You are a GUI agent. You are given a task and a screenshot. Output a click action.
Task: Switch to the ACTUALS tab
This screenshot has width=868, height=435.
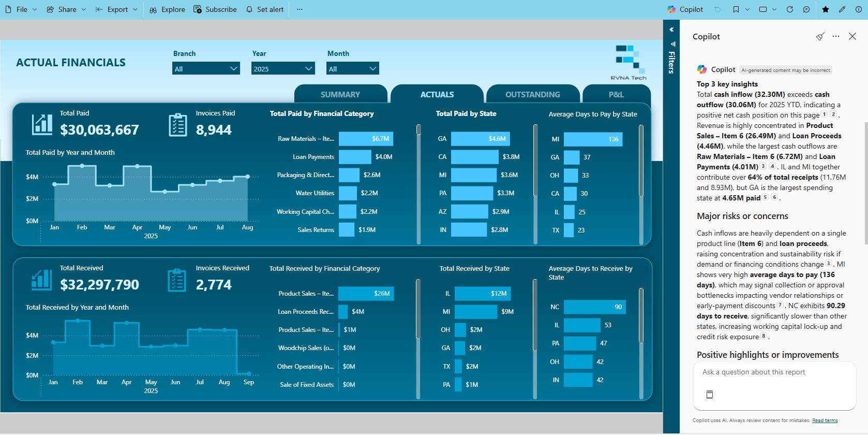pos(437,94)
